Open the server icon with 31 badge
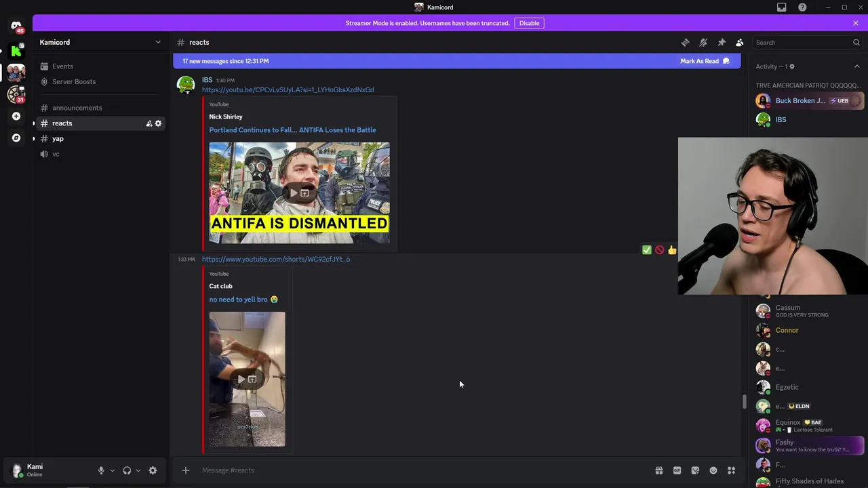868x488 pixels. click(16, 94)
